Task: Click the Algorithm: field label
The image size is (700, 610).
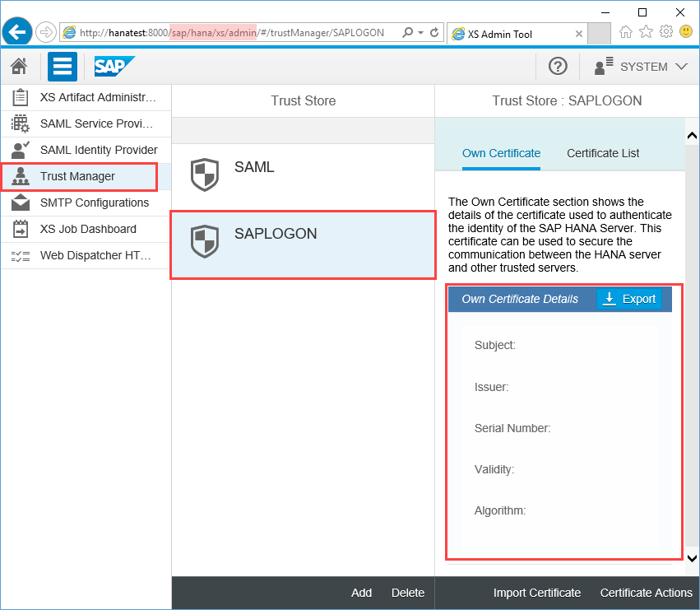Action: tap(500, 510)
